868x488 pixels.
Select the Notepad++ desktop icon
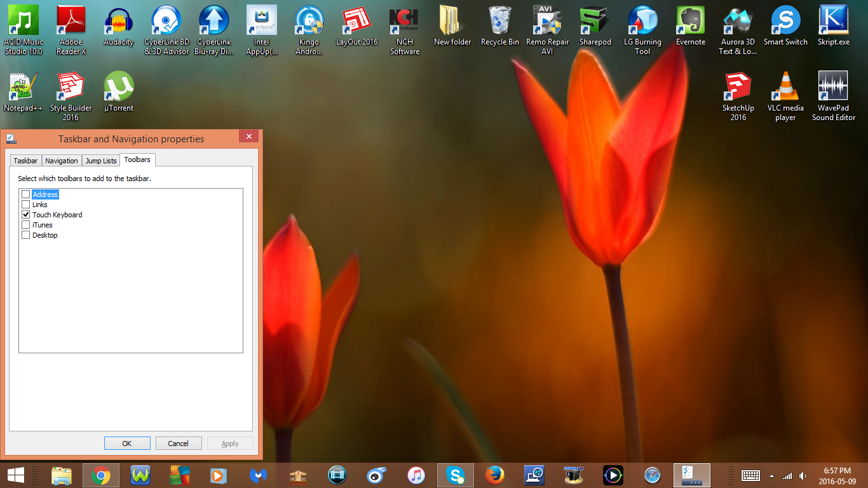(24, 91)
